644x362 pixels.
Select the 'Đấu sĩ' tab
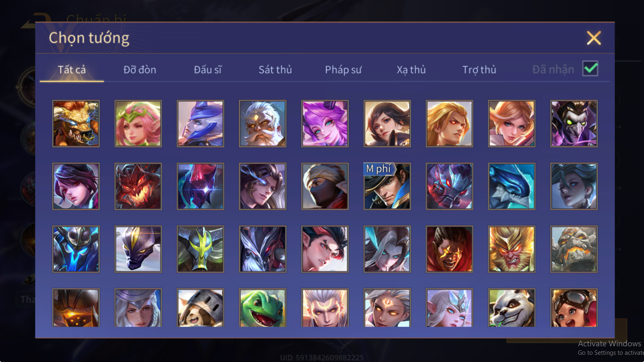click(x=208, y=70)
